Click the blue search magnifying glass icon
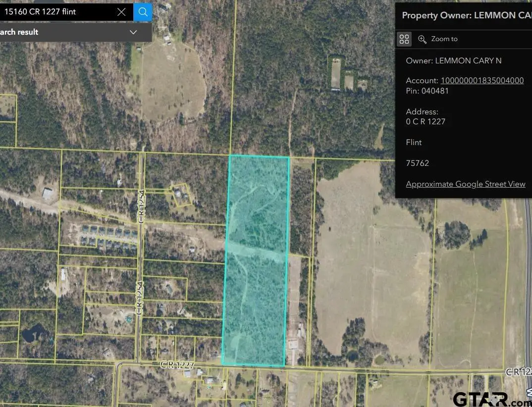532x407 pixels. 143,12
